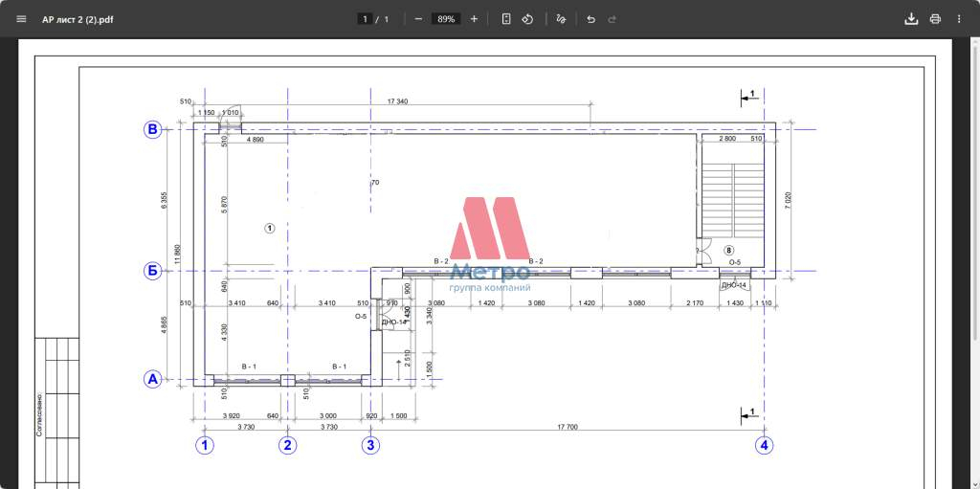The image size is (980, 489).
Task: Rotate the document counterclockwise
Action: pos(527,19)
